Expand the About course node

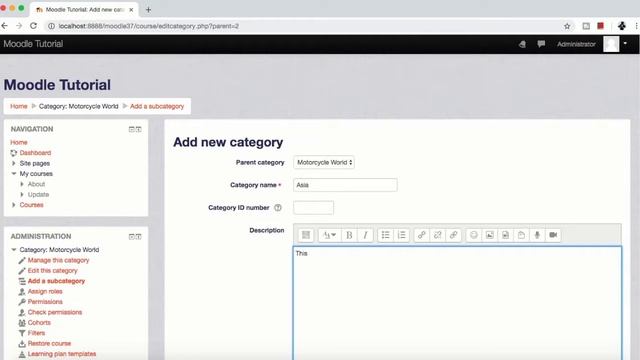[22, 184]
